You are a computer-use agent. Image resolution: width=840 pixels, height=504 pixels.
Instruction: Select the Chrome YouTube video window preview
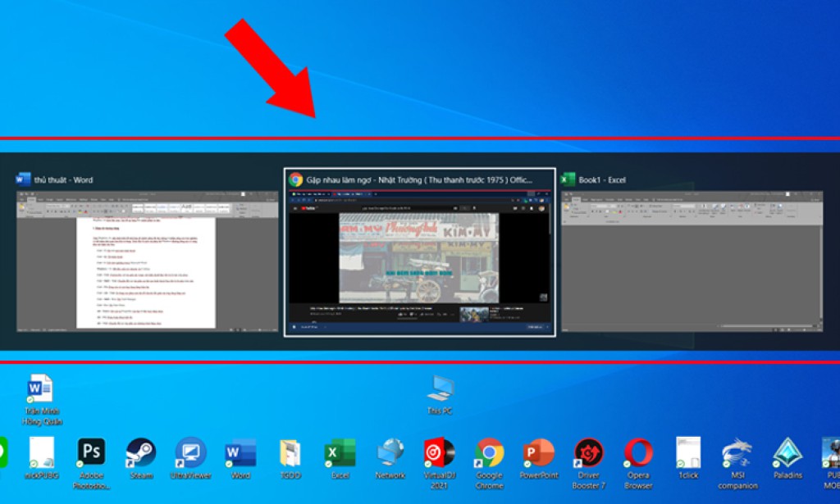420,254
